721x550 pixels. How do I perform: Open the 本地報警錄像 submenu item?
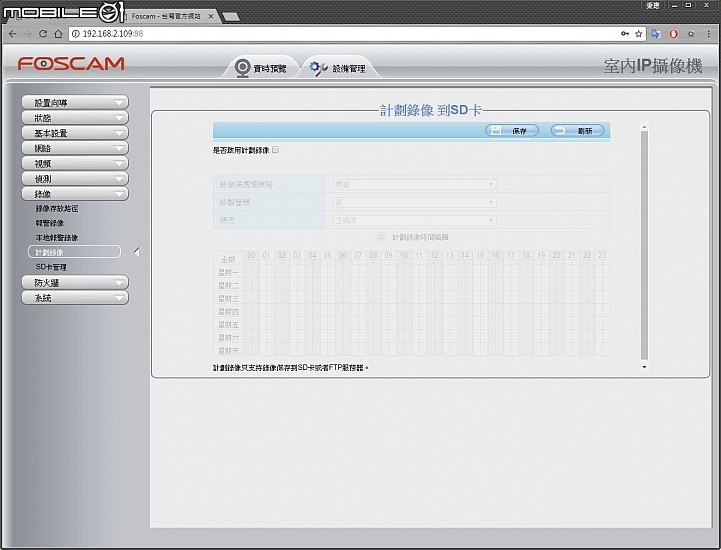tap(57, 237)
